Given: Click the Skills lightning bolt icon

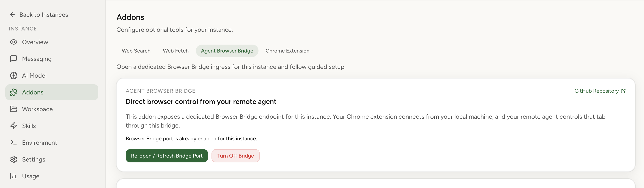Looking at the screenshot, I should [14, 126].
